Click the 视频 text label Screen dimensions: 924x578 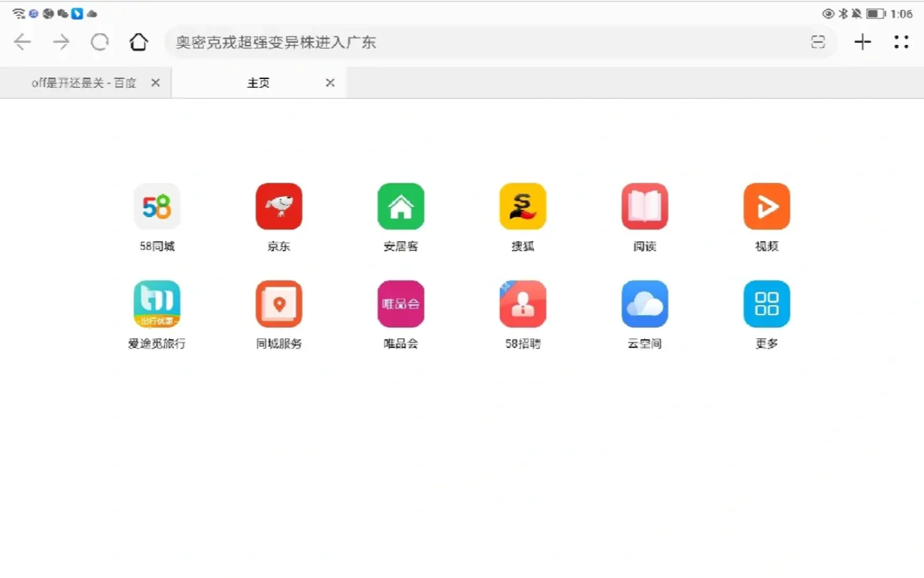click(767, 246)
